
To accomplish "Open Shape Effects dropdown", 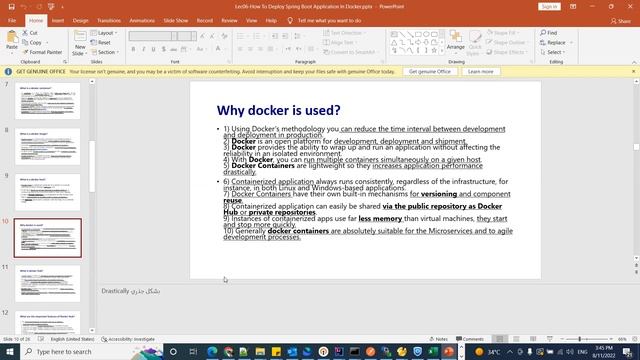I will (x=507, y=52).
